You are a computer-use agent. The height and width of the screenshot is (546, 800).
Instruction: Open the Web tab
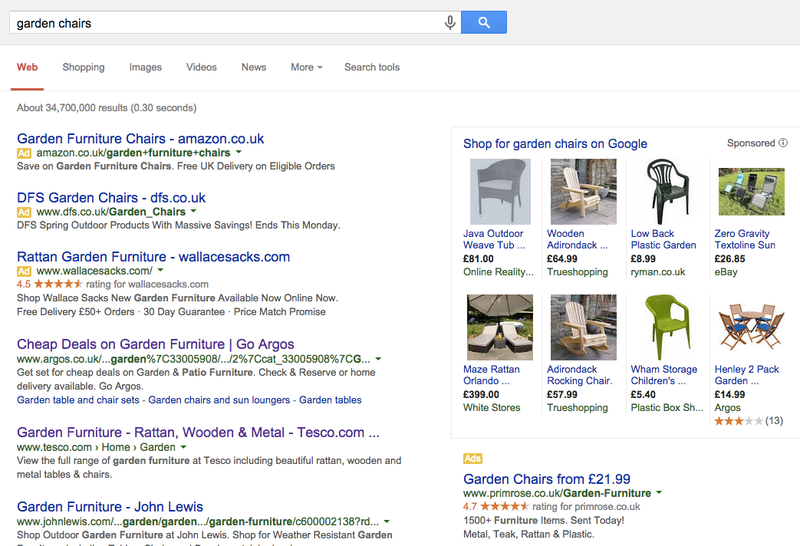click(x=27, y=67)
